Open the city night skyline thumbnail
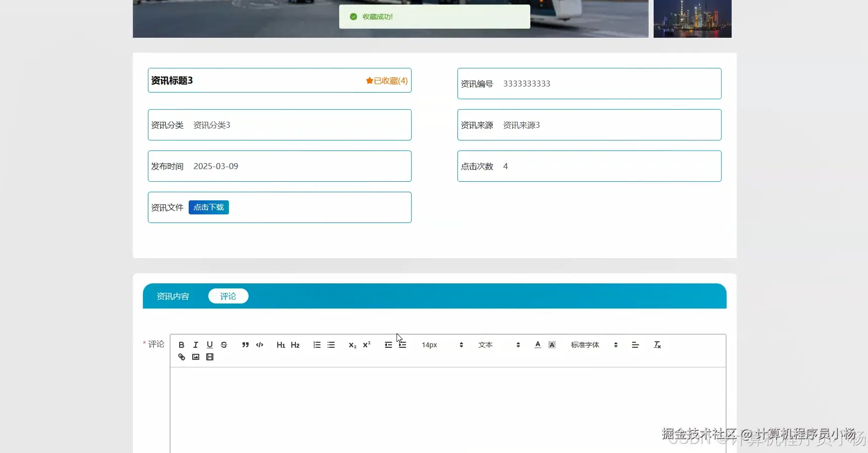This screenshot has width=868, height=453. pos(692,19)
